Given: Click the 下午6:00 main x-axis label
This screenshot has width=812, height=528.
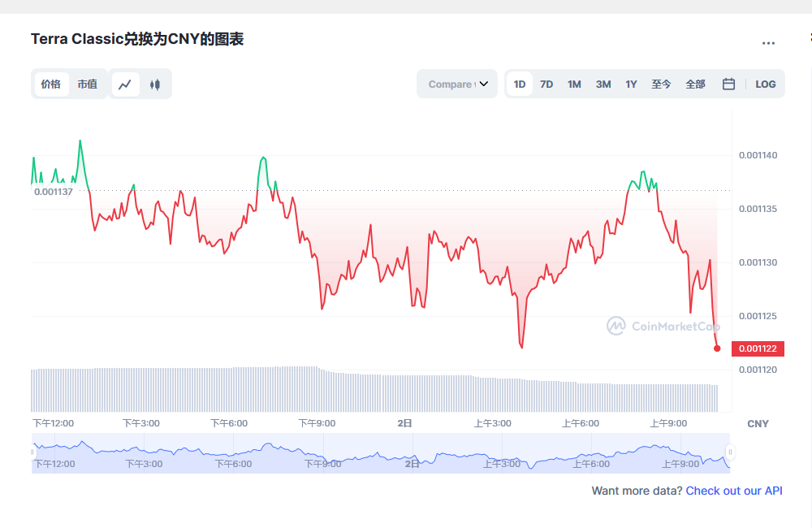Looking at the screenshot, I should coord(229,423).
